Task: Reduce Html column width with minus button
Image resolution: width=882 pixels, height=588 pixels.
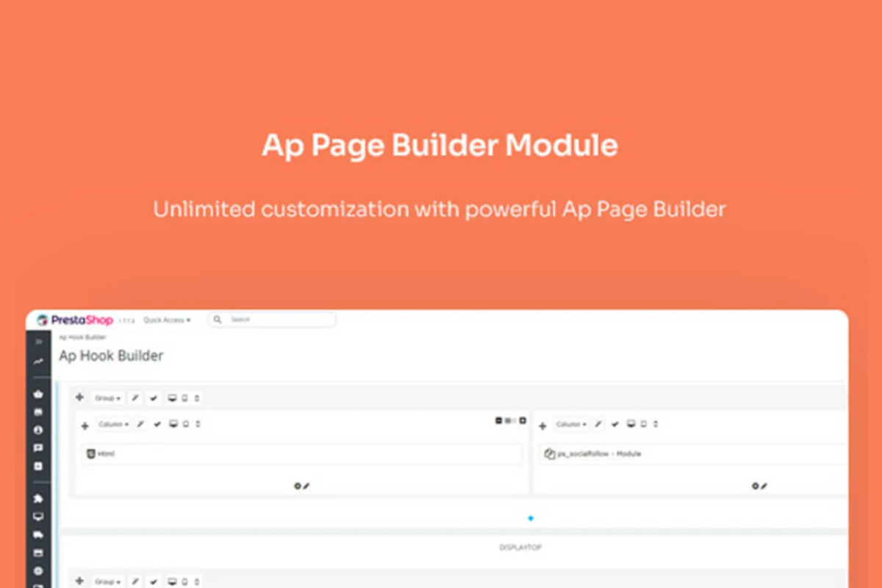Action: point(499,420)
